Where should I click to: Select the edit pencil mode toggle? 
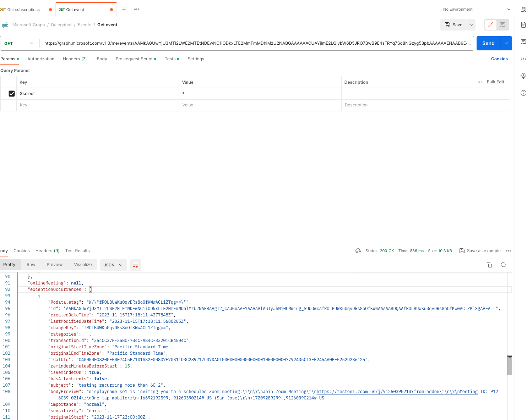(x=490, y=24)
